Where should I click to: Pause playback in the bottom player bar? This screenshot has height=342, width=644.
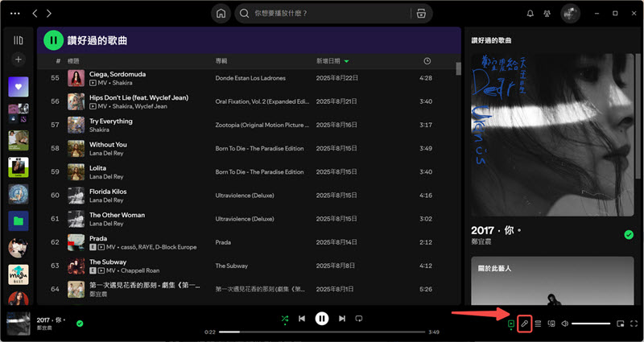[322, 318]
